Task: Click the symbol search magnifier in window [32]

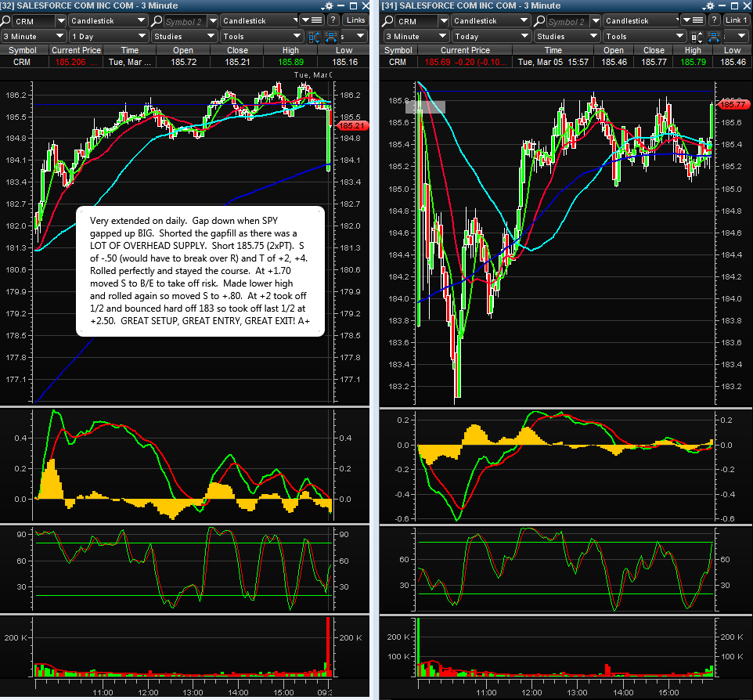Action: click(x=5, y=20)
